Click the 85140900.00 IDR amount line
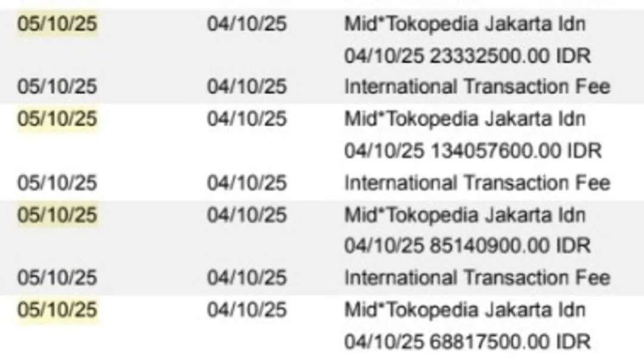644x362 pixels. click(x=467, y=246)
